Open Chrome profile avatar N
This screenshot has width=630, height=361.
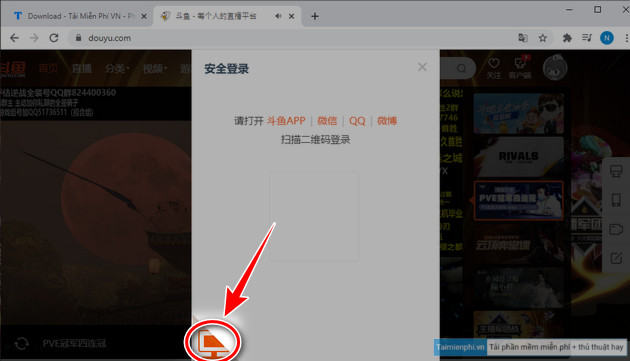(607, 38)
